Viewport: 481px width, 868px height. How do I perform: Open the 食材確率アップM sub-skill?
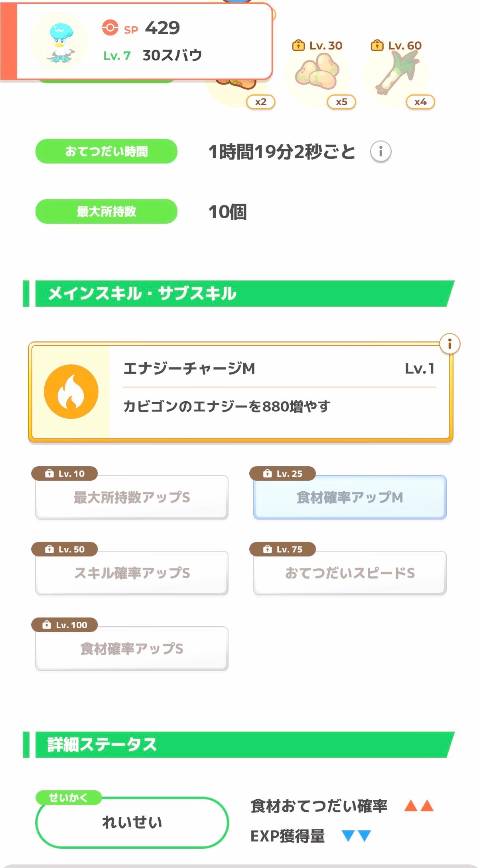pos(350,497)
